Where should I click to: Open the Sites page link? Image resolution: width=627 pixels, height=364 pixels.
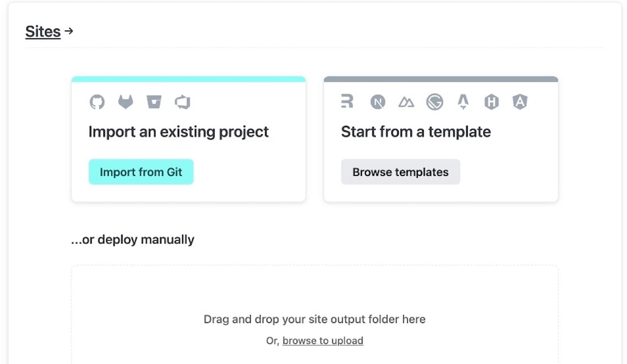[x=43, y=31]
